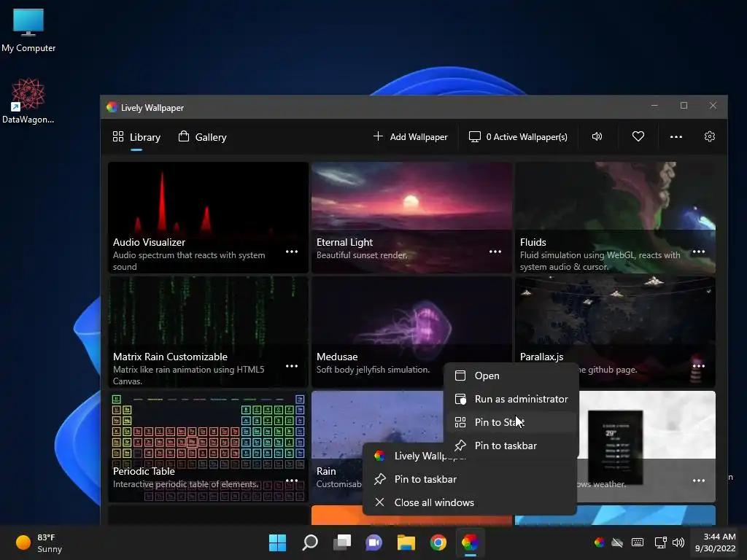The height and width of the screenshot is (560, 747).
Task: Click Lively Wallpaper entry in jump list
Action: [419, 456]
